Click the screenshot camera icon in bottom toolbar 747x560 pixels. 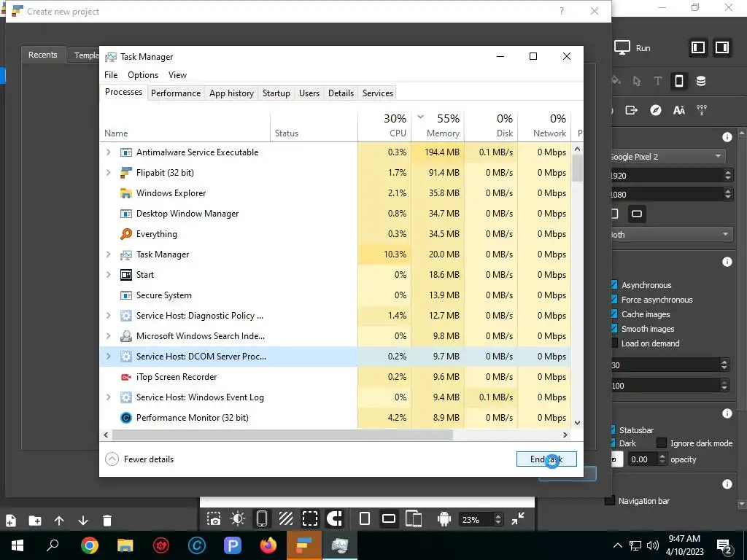[x=214, y=518]
